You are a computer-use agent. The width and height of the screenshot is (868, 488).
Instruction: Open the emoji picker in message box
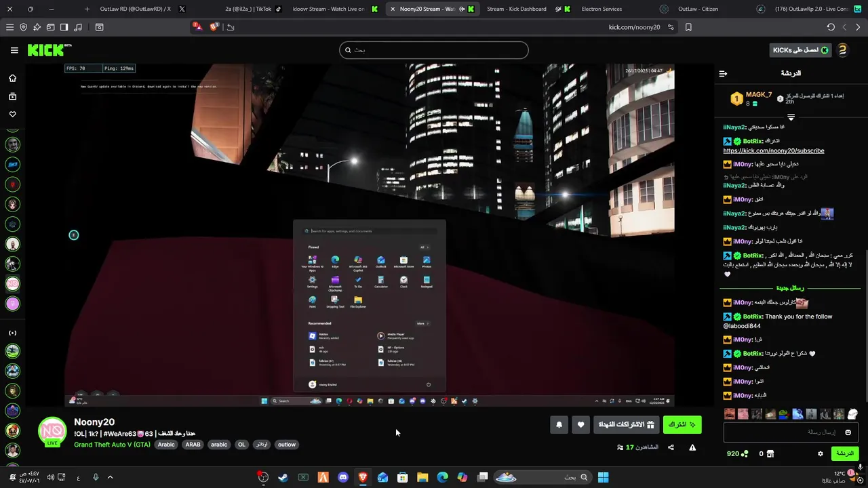[x=848, y=432]
